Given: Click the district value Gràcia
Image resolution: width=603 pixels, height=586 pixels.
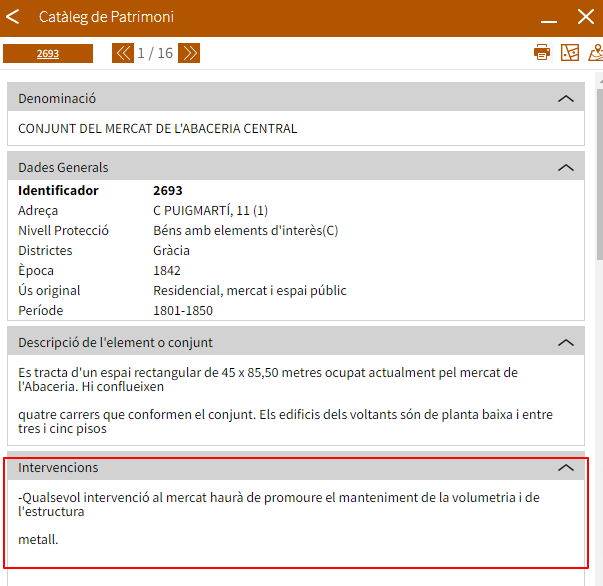Looking at the screenshot, I should tap(171, 251).
